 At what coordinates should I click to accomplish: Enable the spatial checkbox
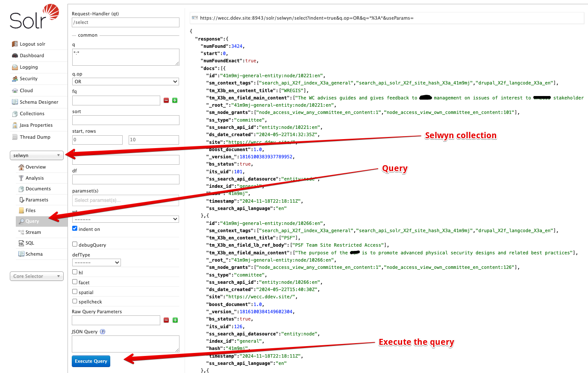coord(75,291)
